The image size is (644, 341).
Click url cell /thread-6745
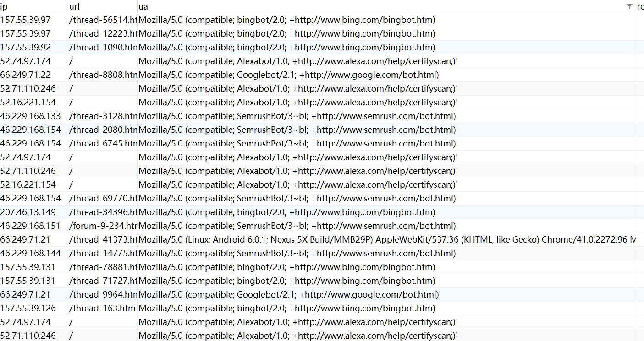click(103, 144)
